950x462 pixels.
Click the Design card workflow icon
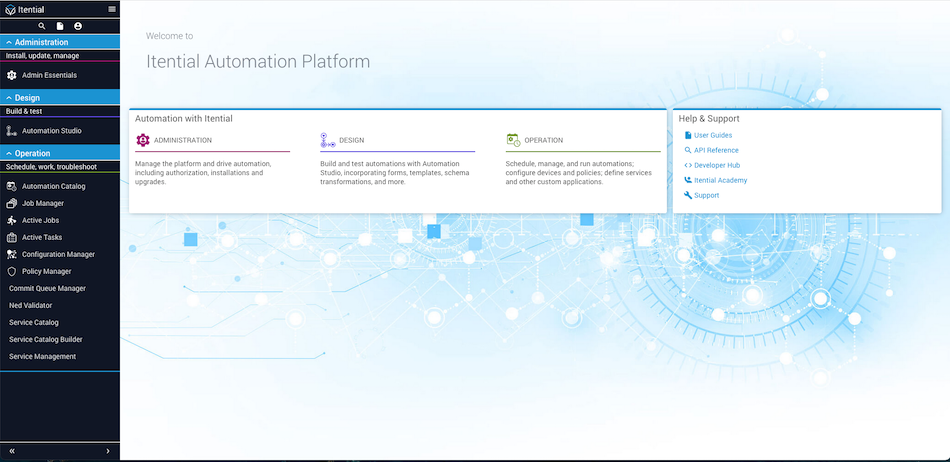[328, 140]
